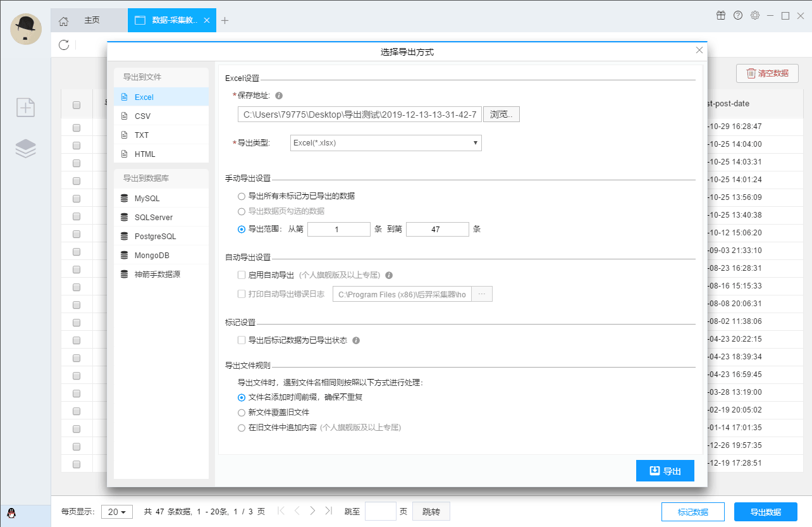Click the new task plus sidebar icon
The width and height of the screenshot is (812, 527).
point(26,108)
